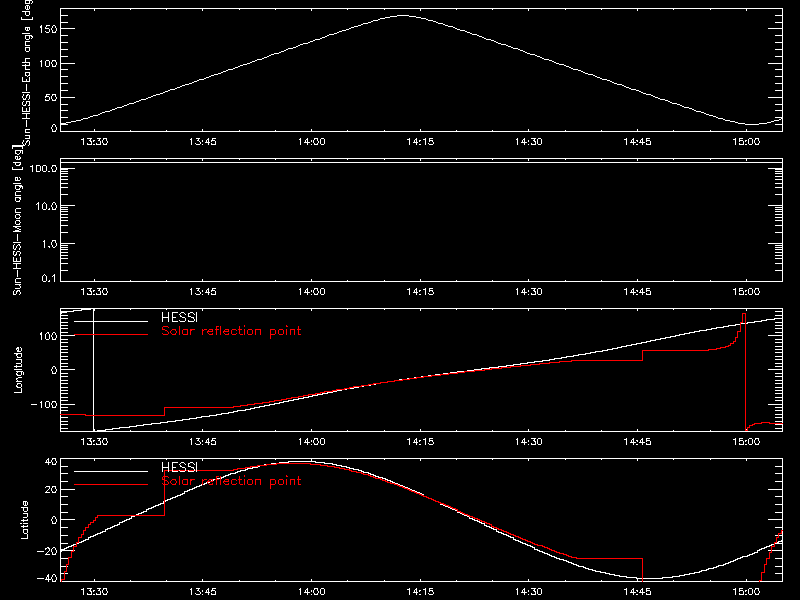Click red vertical drop in Latitude plot near 14:45
This screenshot has height=600, width=800.
[x=642, y=569]
